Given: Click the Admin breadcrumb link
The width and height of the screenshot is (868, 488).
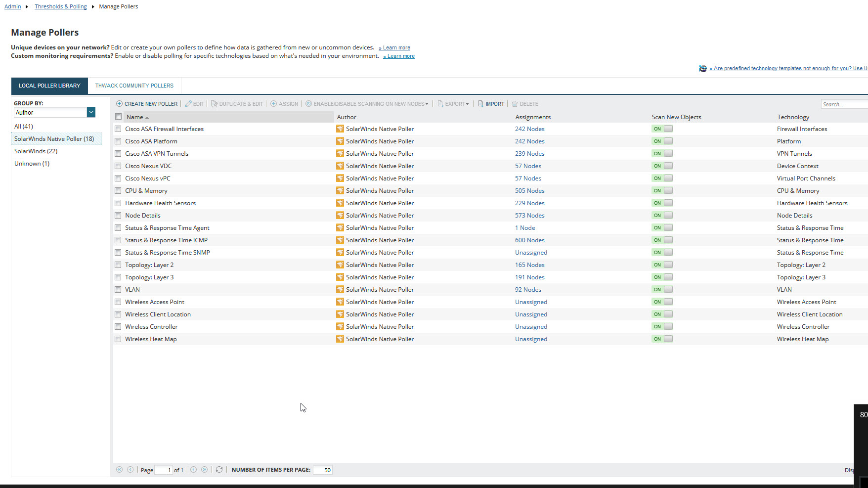Looking at the screenshot, I should coord(13,6).
